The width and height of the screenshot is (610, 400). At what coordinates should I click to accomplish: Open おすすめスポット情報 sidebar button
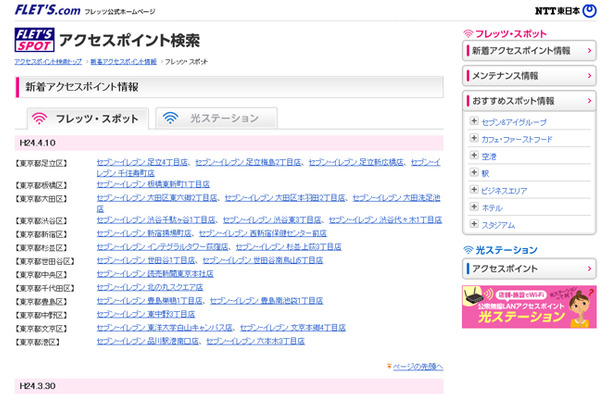pos(529,101)
